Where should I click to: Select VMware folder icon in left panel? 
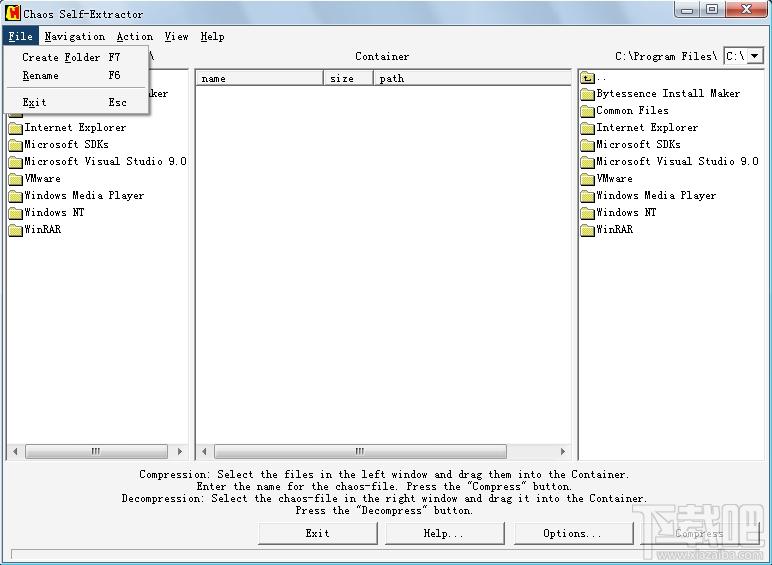tap(15, 179)
